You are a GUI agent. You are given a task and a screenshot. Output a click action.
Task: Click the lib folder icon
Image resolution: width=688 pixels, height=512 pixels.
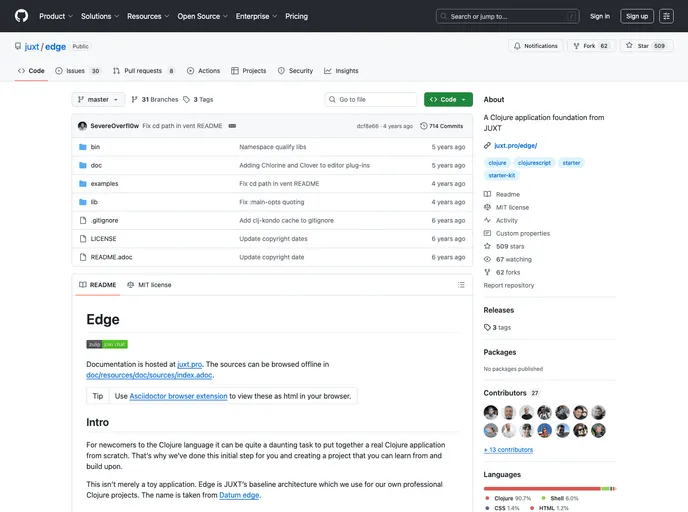(x=82, y=202)
